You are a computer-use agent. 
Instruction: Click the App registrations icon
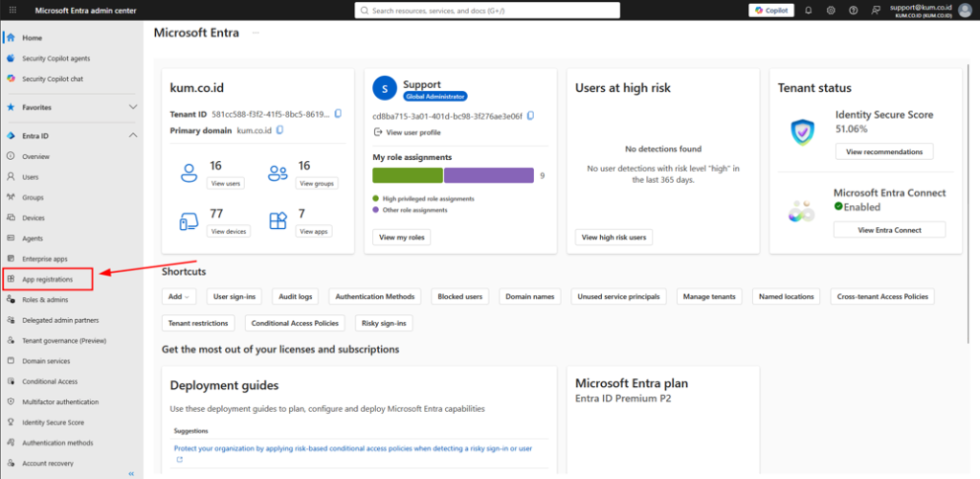coord(11,279)
